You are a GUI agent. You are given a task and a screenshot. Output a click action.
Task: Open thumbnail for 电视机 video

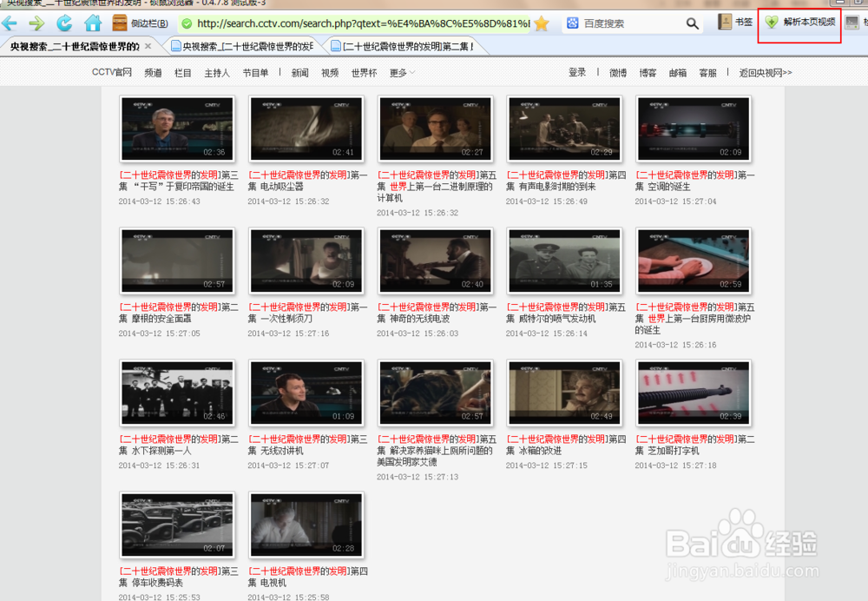click(306, 525)
